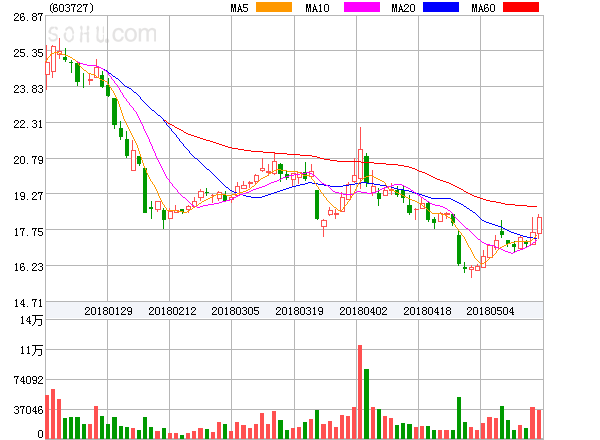Click the 17.75 price axis label
Screen dimensions: 600x440
tap(28, 232)
